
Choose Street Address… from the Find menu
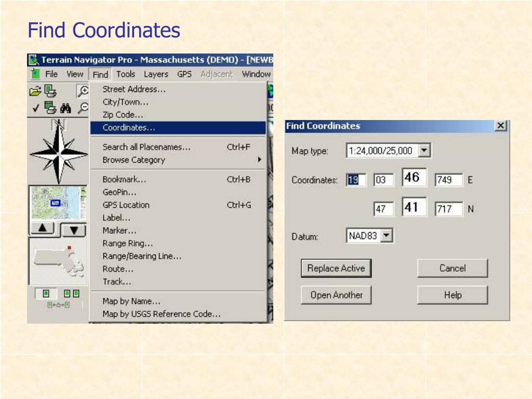178,89
